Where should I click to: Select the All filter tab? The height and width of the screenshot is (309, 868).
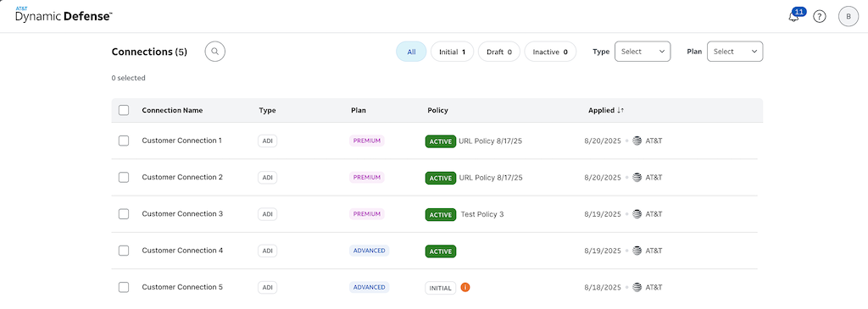pyautogui.click(x=411, y=52)
